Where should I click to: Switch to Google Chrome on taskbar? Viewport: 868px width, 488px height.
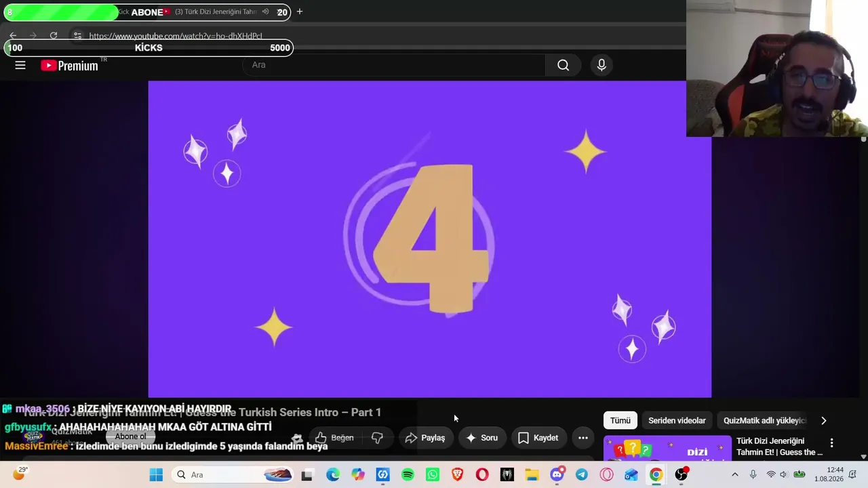pos(656,474)
